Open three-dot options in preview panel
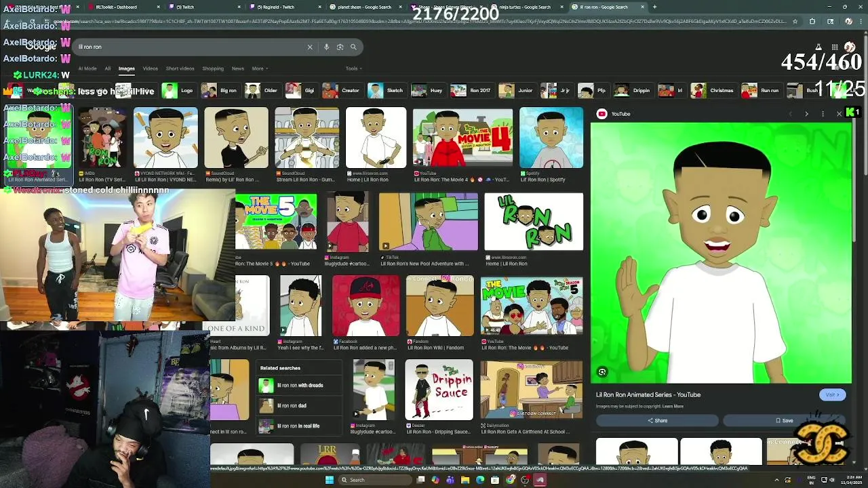 click(x=823, y=114)
